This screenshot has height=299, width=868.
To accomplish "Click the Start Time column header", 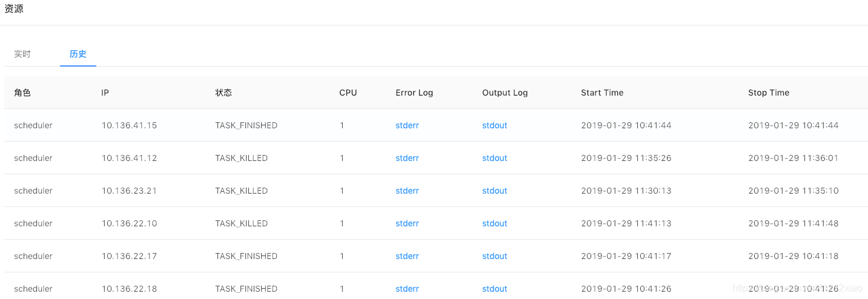I will [602, 93].
